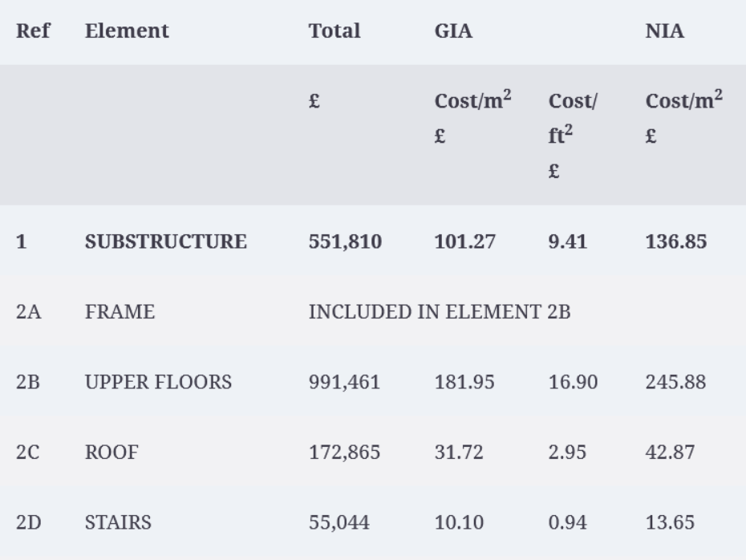Click the Total column header

[x=334, y=31]
